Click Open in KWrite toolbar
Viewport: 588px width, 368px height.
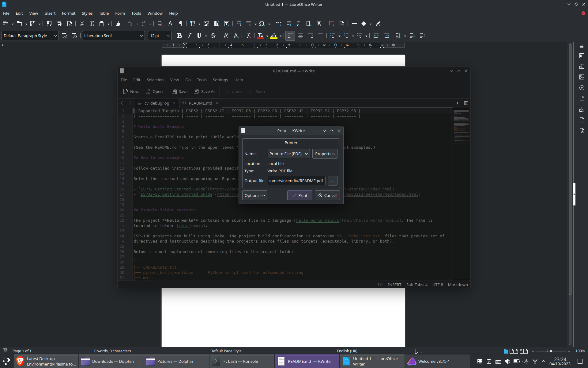click(154, 91)
